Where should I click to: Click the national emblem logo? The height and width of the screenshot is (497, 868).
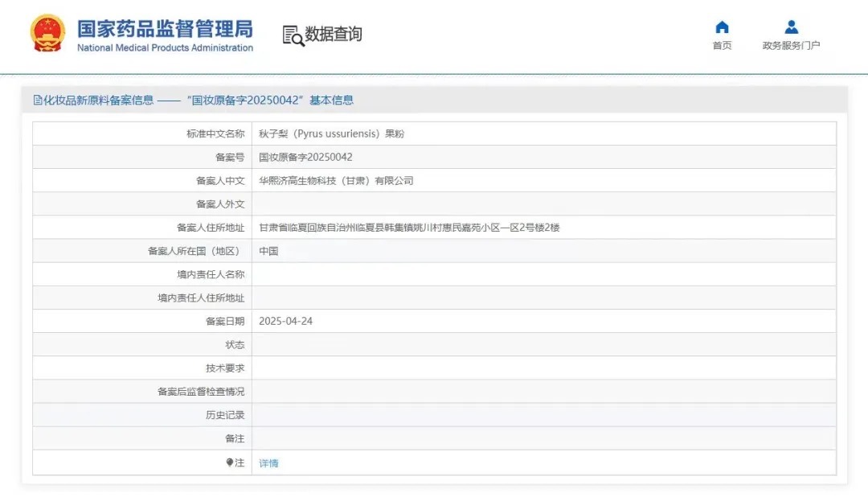[x=47, y=33]
